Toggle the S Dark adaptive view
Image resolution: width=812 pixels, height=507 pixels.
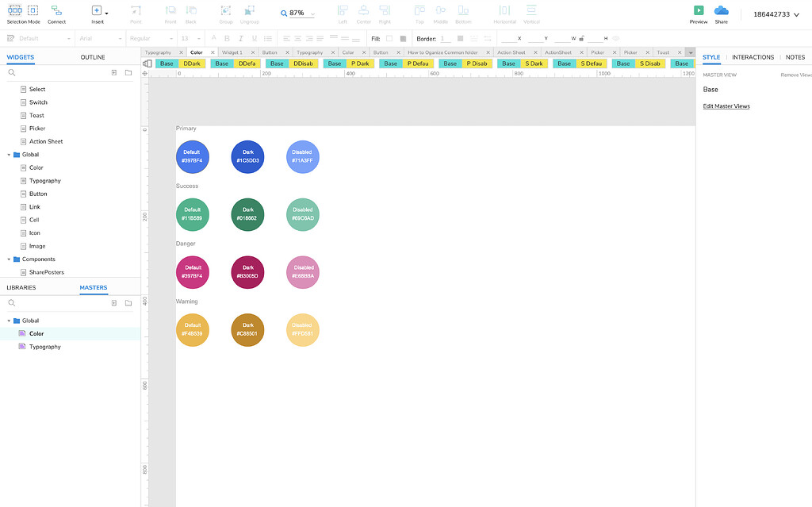click(534, 63)
